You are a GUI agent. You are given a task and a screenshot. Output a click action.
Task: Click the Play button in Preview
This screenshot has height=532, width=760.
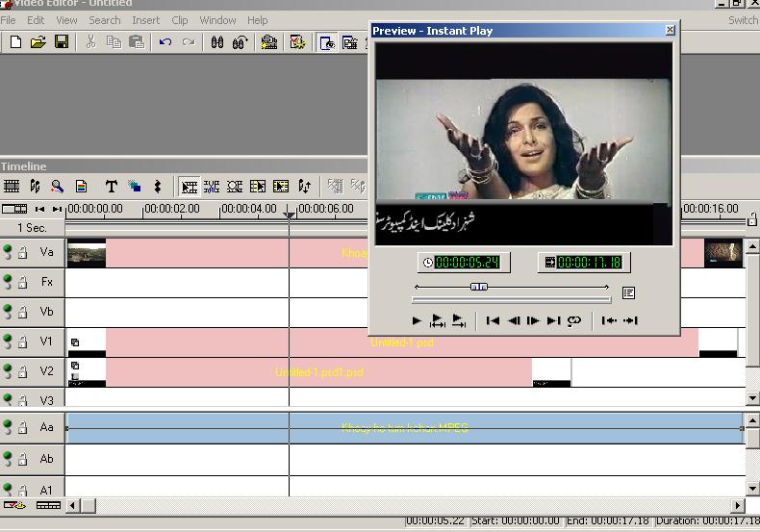(417, 320)
